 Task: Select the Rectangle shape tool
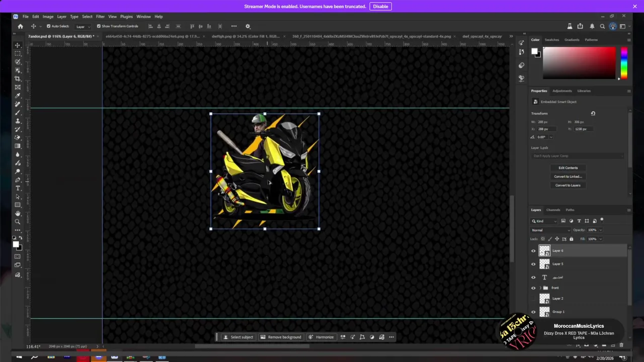(18, 205)
